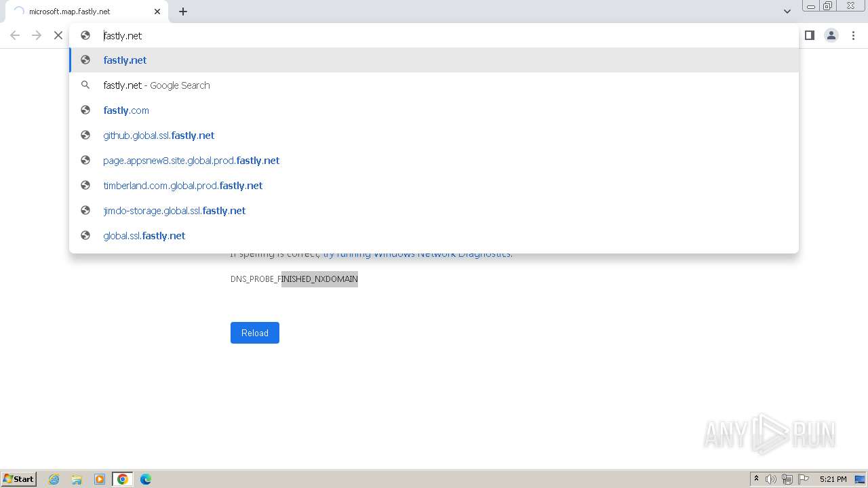Click the magnifier icon beside Google Search suggestion
The height and width of the screenshot is (488, 868).
[x=85, y=85]
